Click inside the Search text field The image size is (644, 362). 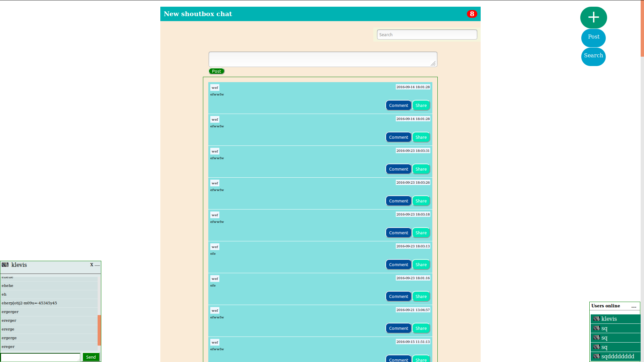pyautogui.click(x=426, y=35)
